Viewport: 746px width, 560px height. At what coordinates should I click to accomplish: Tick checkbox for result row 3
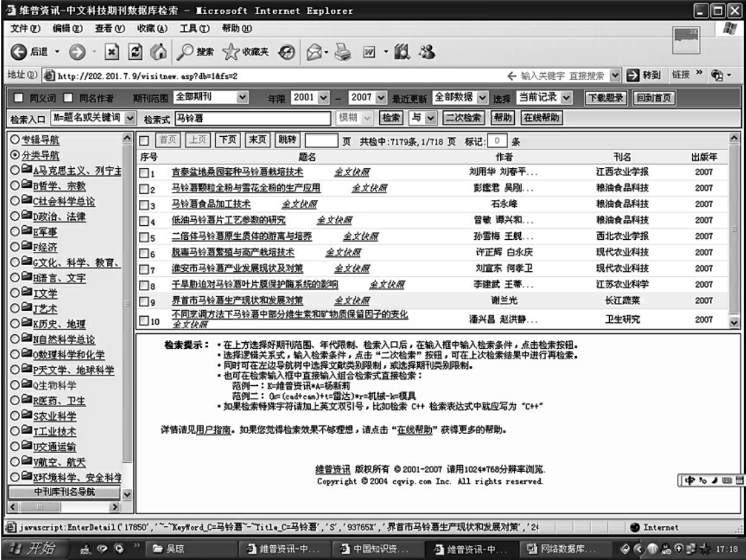[x=143, y=205]
